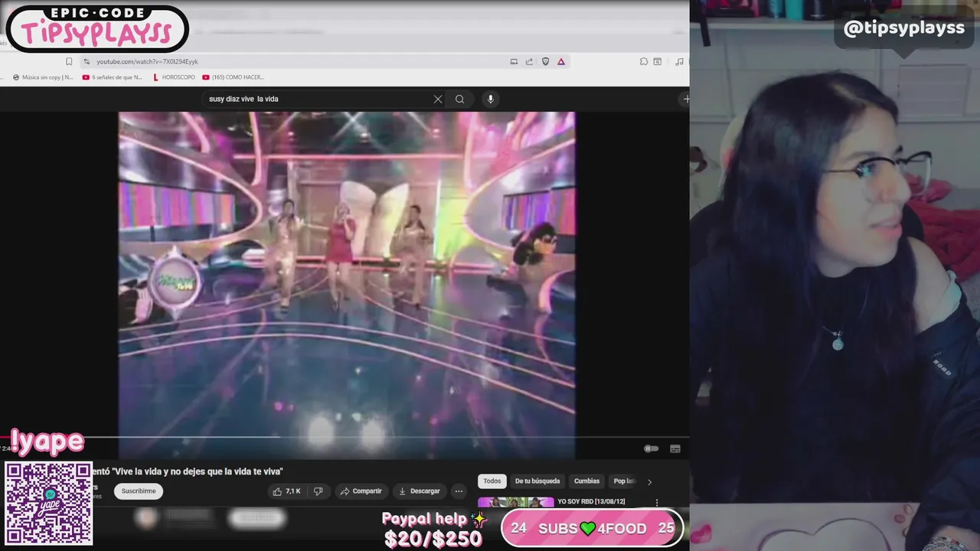Open the 'YO SOY RBD [13/08/12]' video thumbnail
This screenshot has height=551, width=980.
click(x=516, y=502)
